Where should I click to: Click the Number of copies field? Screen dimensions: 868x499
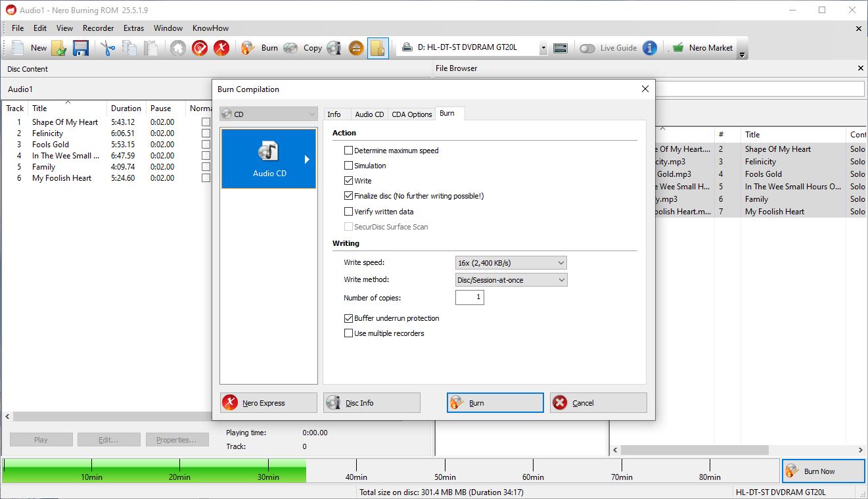(469, 298)
